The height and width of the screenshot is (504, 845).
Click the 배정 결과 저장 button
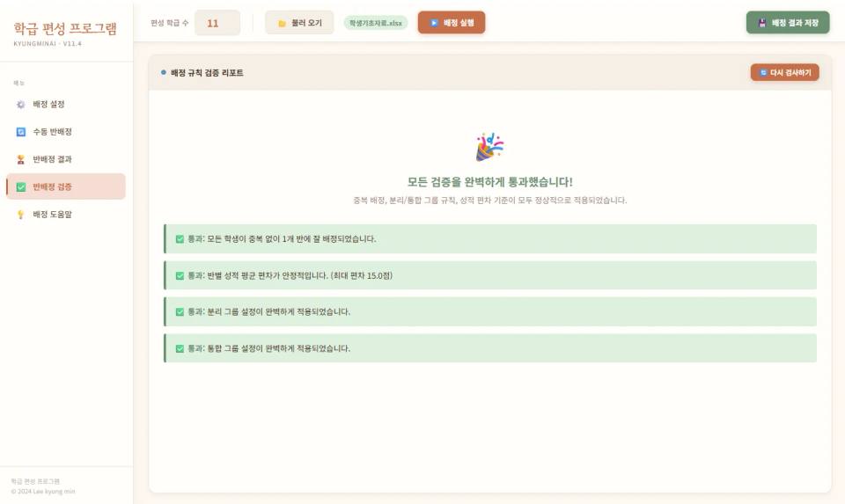point(788,23)
